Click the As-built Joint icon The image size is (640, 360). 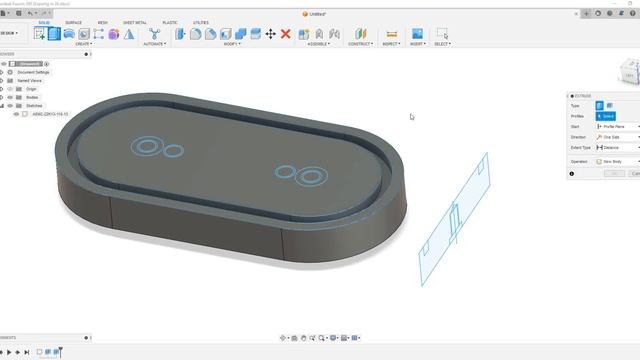click(334, 34)
